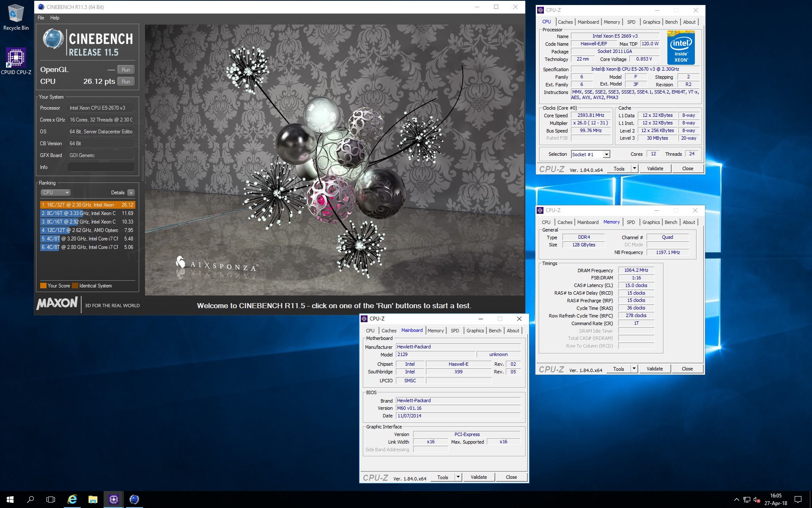Click Tools button in Mainboard CPU-Z window
The width and height of the screenshot is (812, 508).
click(x=443, y=477)
